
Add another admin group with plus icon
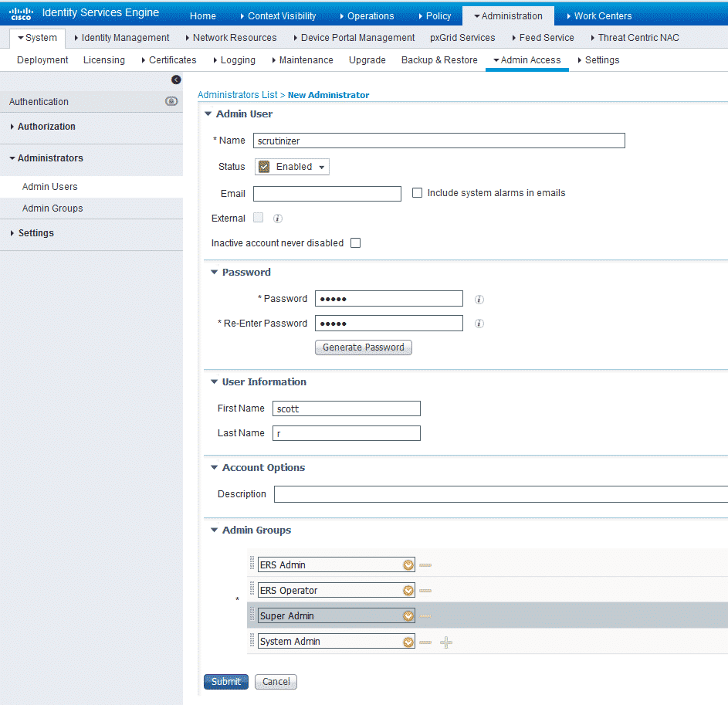coord(446,642)
